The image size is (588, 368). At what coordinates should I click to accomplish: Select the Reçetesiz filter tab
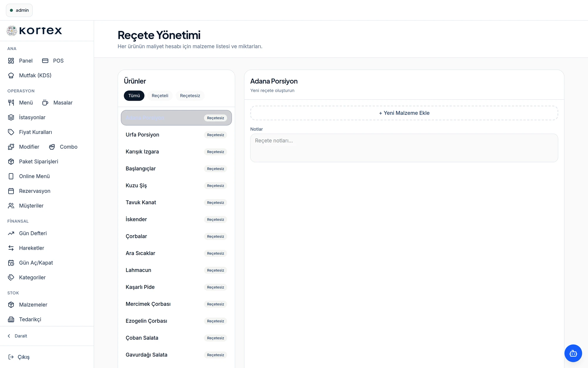(190, 96)
